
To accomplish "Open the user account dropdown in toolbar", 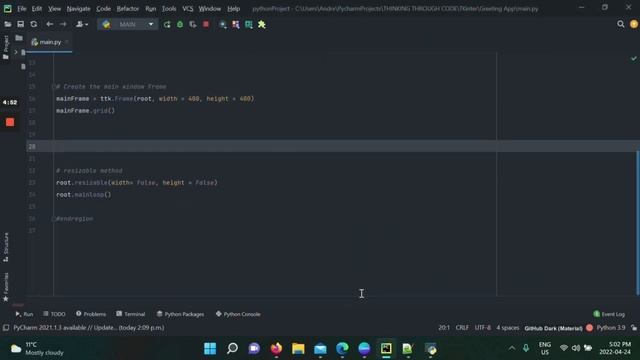I will (x=82, y=24).
